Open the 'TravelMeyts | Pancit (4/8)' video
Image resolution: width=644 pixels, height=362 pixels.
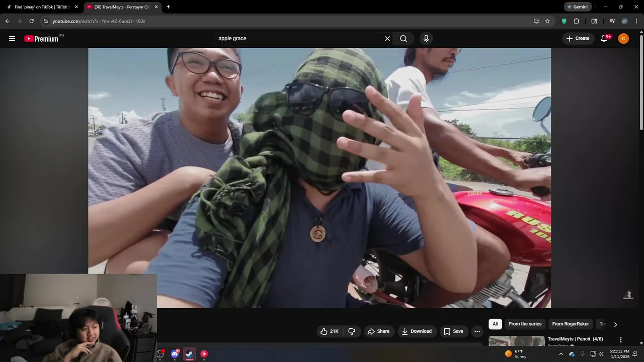pos(575,339)
